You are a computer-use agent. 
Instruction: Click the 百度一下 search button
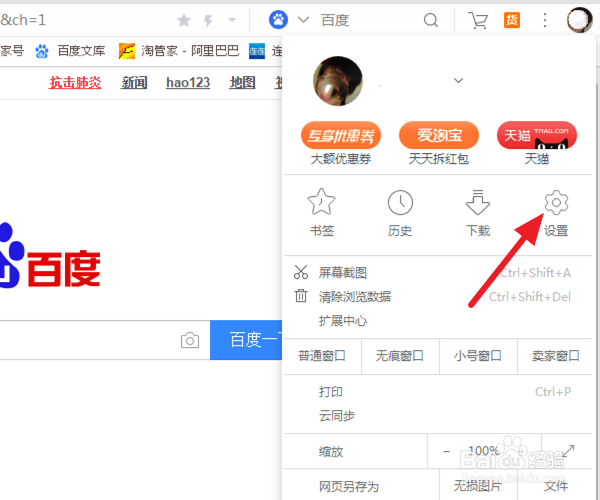246,340
